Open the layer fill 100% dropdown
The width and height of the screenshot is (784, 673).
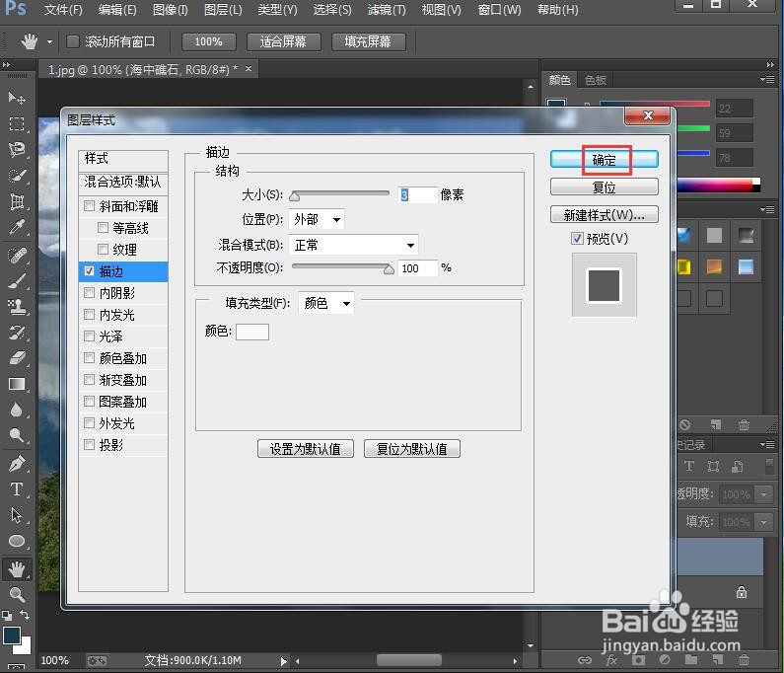pos(763,522)
